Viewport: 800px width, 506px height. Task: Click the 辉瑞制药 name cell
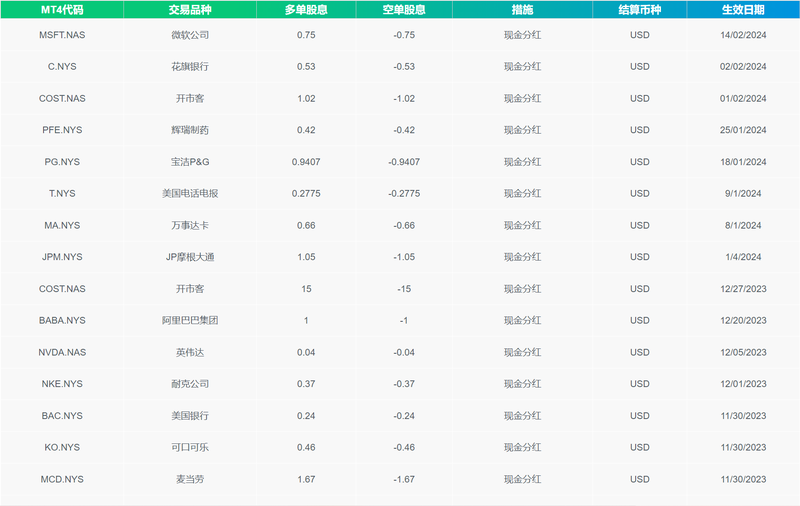coord(190,130)
